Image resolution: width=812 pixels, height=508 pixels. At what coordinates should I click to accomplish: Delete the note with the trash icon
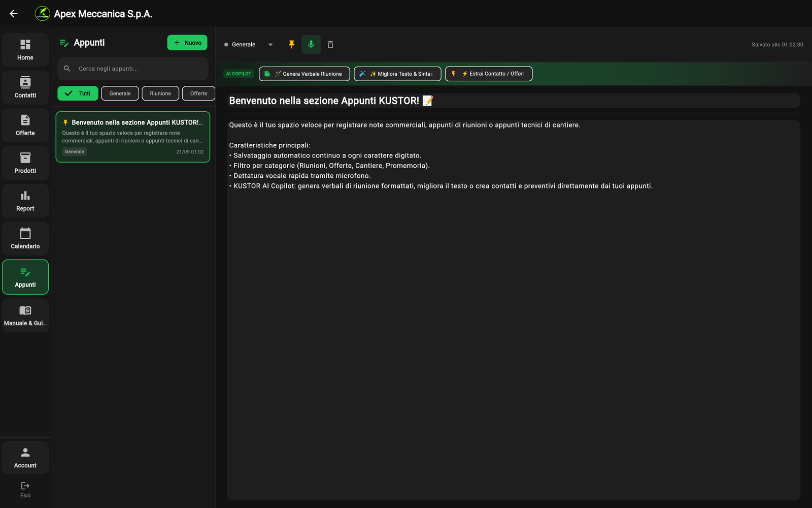tap(330, 45)
